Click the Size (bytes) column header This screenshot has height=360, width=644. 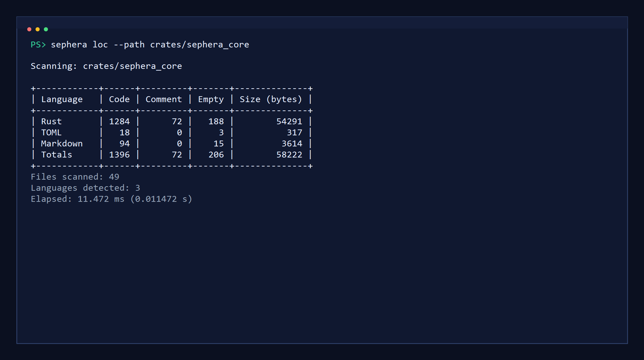point(271,99)
